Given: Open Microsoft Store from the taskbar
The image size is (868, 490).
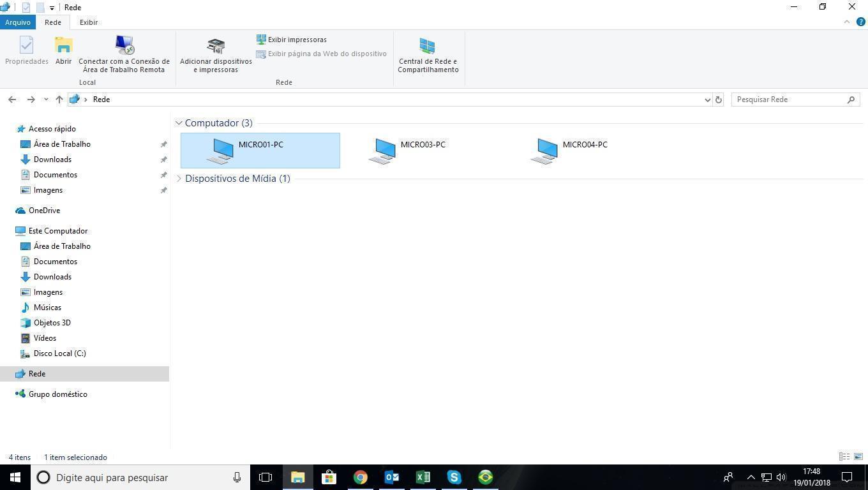Looking at the screenshot, I should [329, 477].
